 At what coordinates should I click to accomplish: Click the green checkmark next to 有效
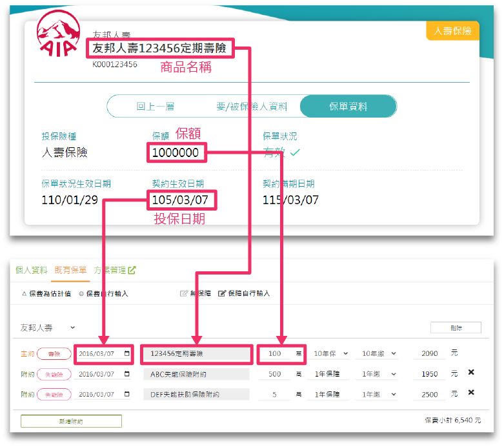295,152
